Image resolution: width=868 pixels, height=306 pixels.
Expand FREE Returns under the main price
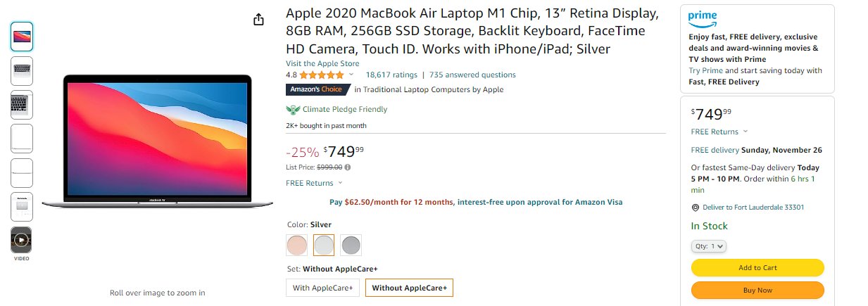313,183
